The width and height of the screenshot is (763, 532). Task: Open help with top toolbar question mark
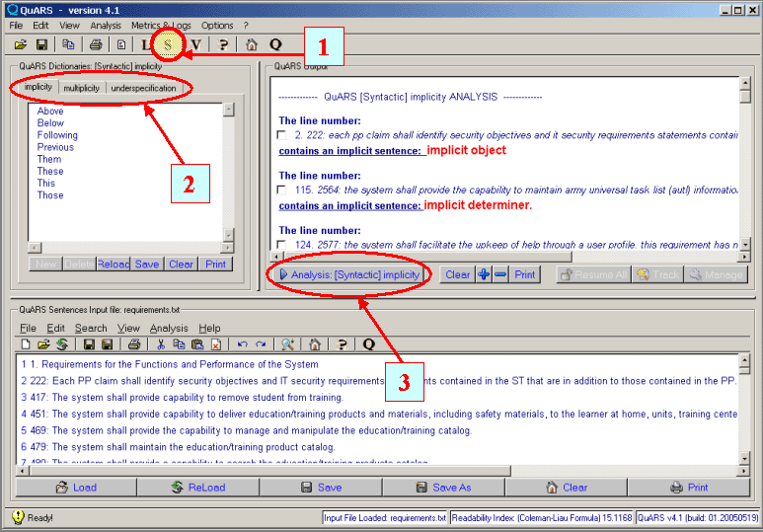(x=223, y=44)
